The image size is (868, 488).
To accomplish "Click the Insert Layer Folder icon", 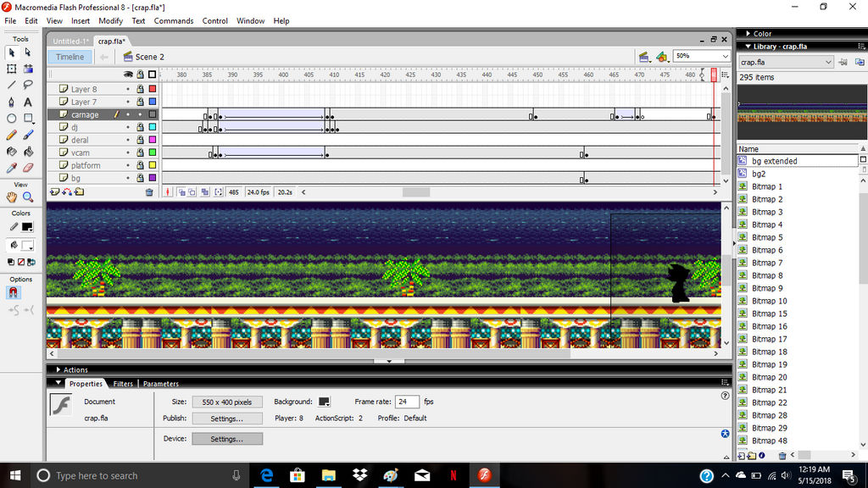I will (80, 192).
